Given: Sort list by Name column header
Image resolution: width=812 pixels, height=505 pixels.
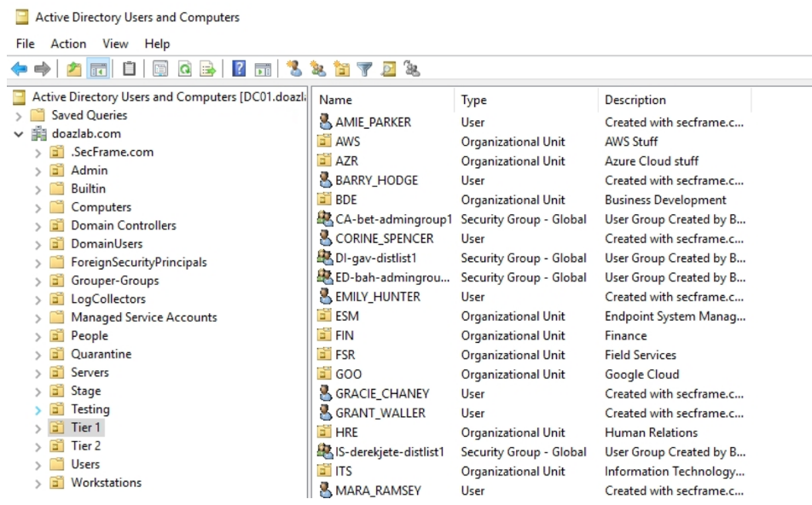Looking at the screenshot, I should 384,100.
